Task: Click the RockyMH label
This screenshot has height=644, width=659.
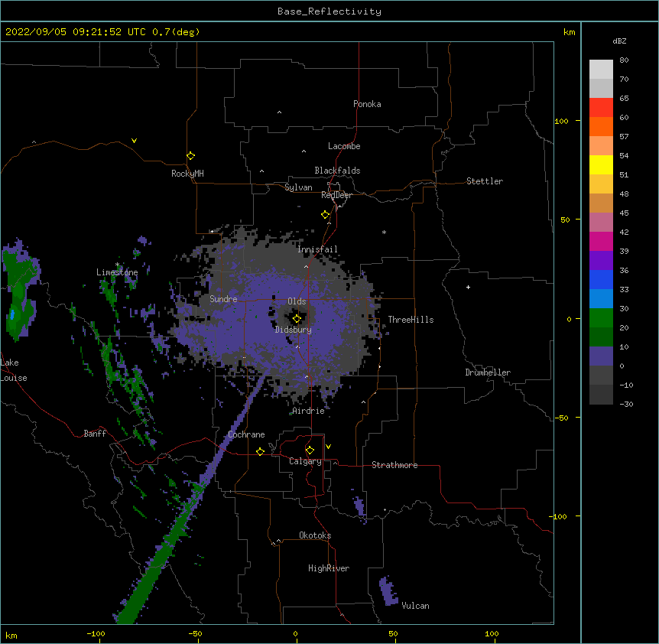Action: click(x=187, y=174)
